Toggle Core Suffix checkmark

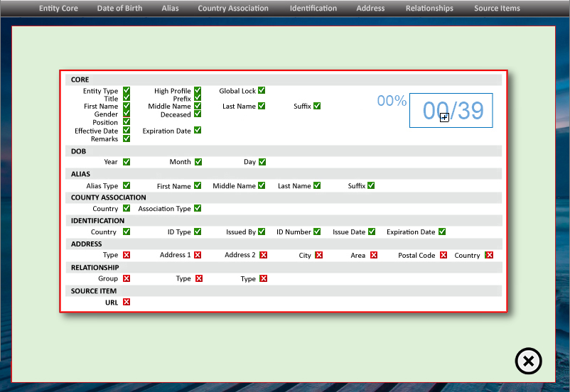(317, 106)
